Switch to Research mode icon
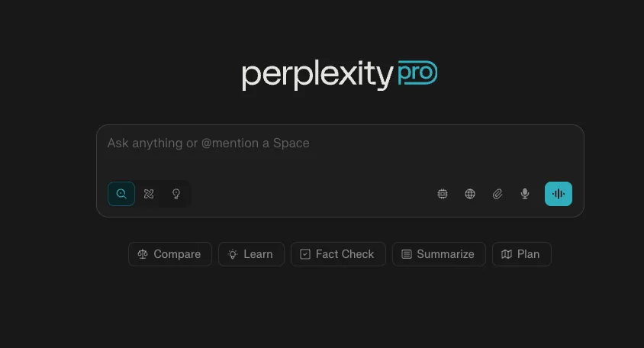The height and width of the screenshot is (348, 644). [x=149, y=194]
